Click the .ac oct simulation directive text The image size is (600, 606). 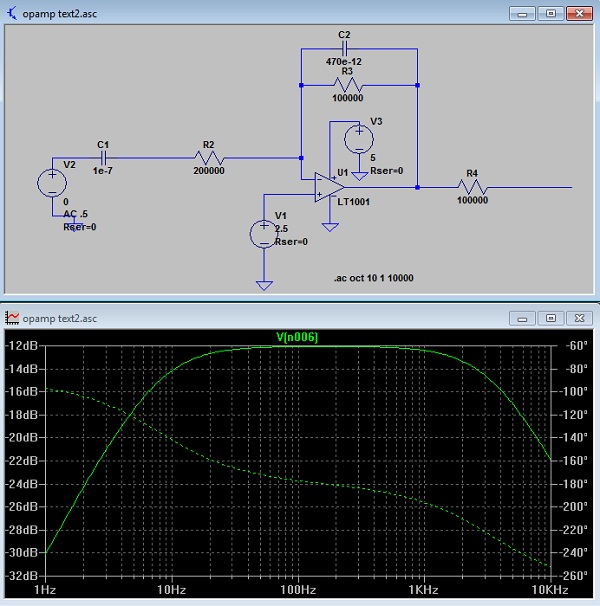coord(374,278)
